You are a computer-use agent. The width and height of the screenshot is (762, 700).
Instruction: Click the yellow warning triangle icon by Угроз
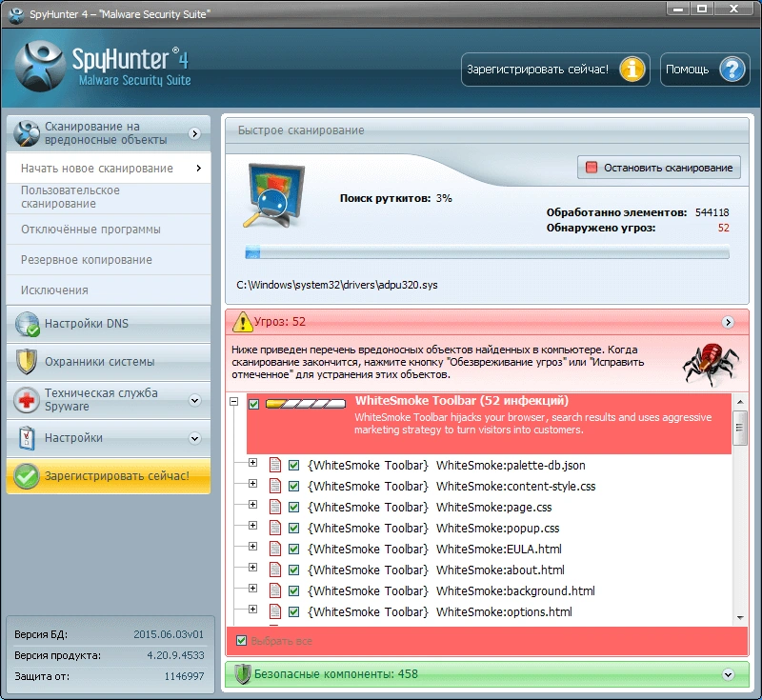coord(243,322)
